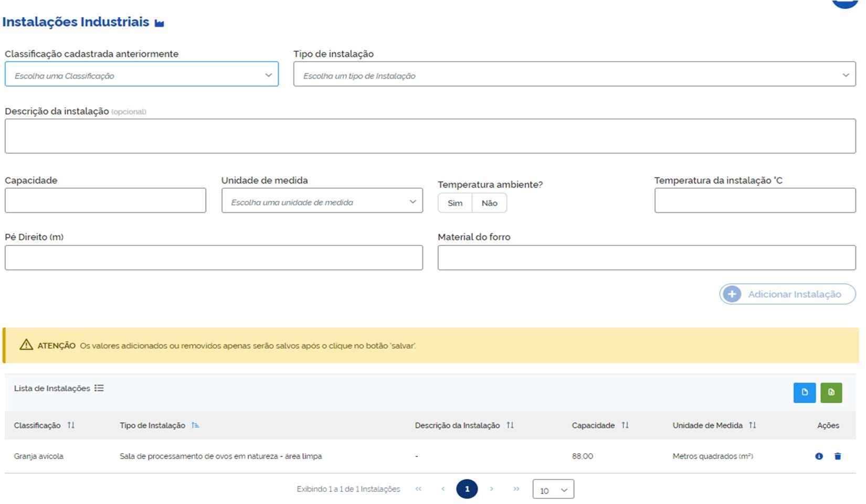Click the info icon for Granja avícola row
This screenshot has width=866, height=504.
coord(819,456)
